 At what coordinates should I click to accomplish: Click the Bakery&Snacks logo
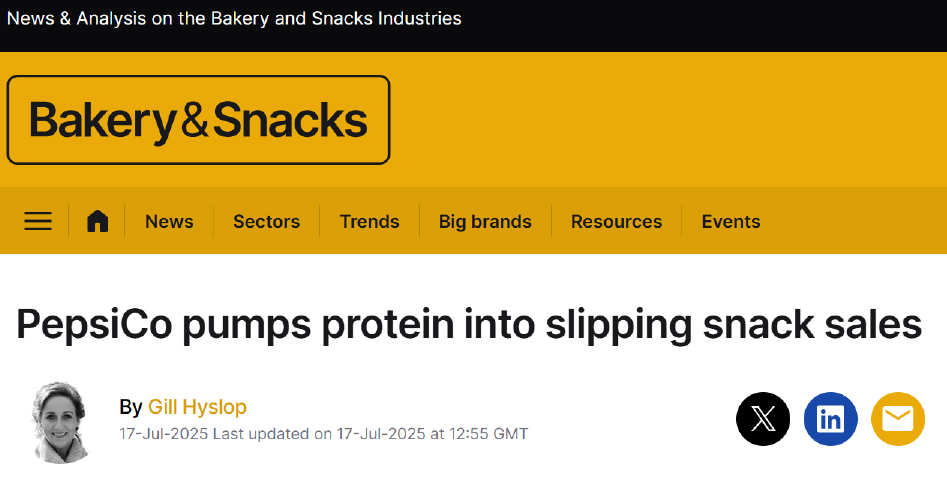pyautogui.click(x=198, y=120)
